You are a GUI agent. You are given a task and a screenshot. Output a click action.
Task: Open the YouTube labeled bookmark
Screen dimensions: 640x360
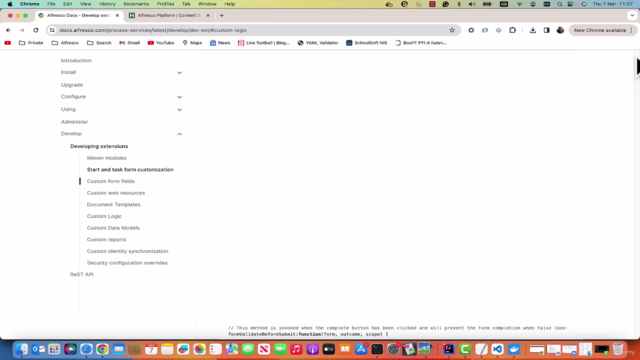[x=161, y=43]
